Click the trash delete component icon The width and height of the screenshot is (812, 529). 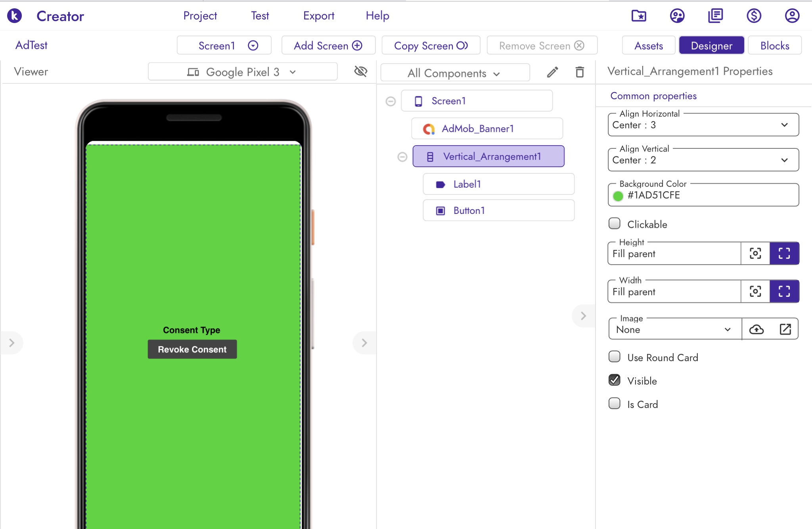(580, 72)
